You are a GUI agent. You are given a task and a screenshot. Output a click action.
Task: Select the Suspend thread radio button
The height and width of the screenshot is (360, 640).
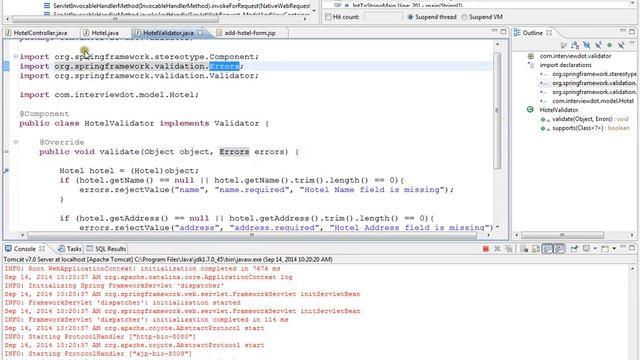click(410, 17)
